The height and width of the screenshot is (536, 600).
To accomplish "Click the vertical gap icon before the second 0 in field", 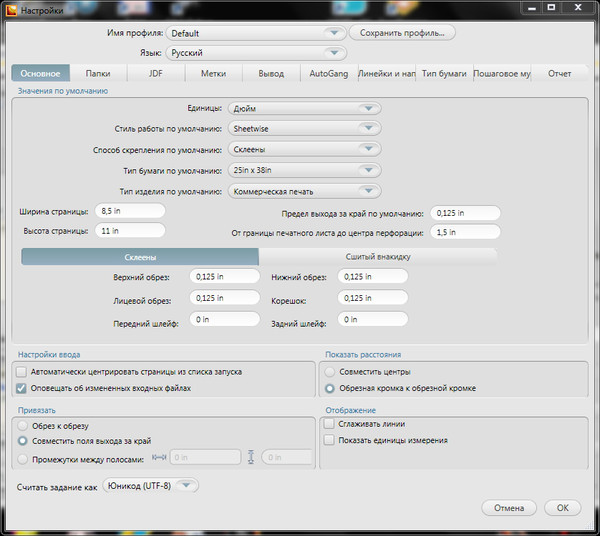I will point(251,457).
